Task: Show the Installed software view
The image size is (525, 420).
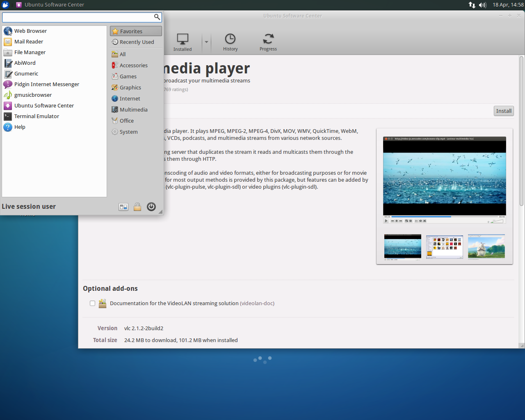Action: (x=183, y=42)
